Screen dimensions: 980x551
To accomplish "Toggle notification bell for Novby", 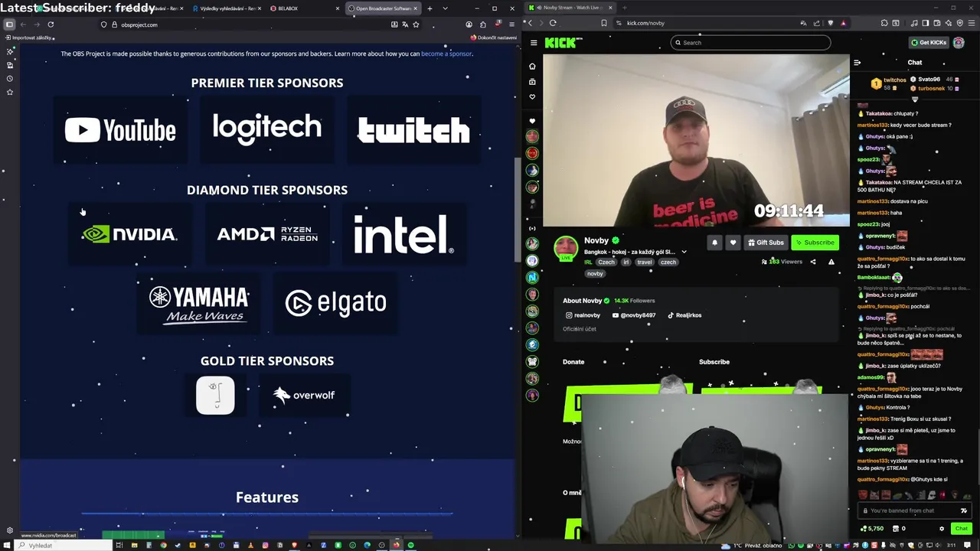I will (x=714, y=243).
